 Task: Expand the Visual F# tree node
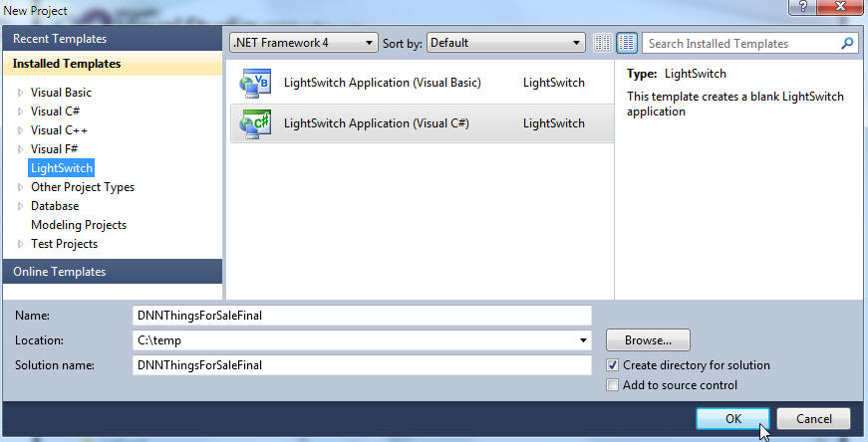pyautogui.click(x=21, y=149)
